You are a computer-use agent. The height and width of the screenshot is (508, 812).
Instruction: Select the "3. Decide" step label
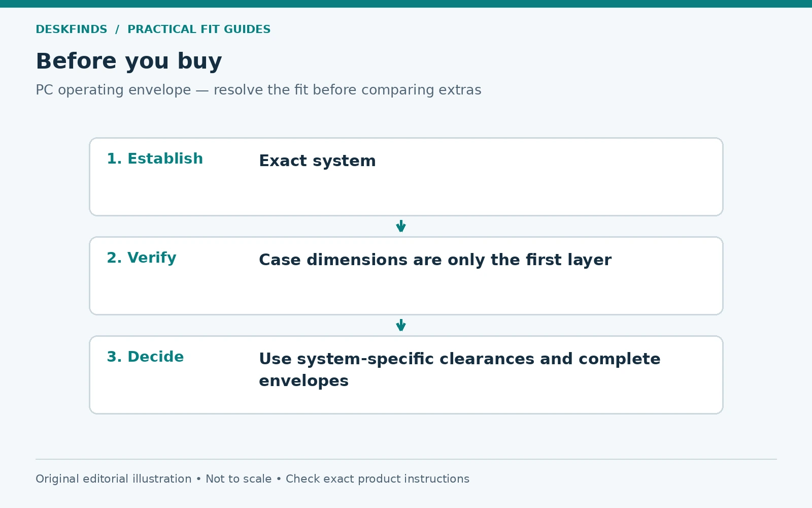tap(145, 357)
